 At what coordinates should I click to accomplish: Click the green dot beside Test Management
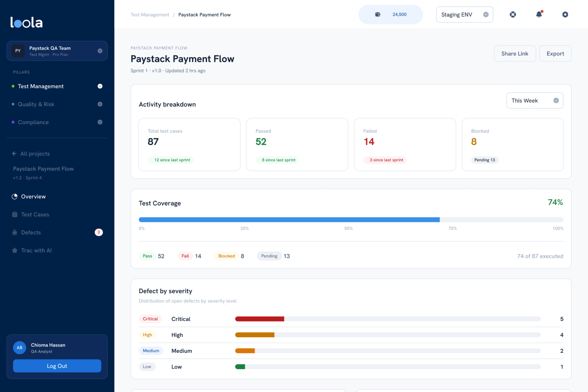coord(13,86)
